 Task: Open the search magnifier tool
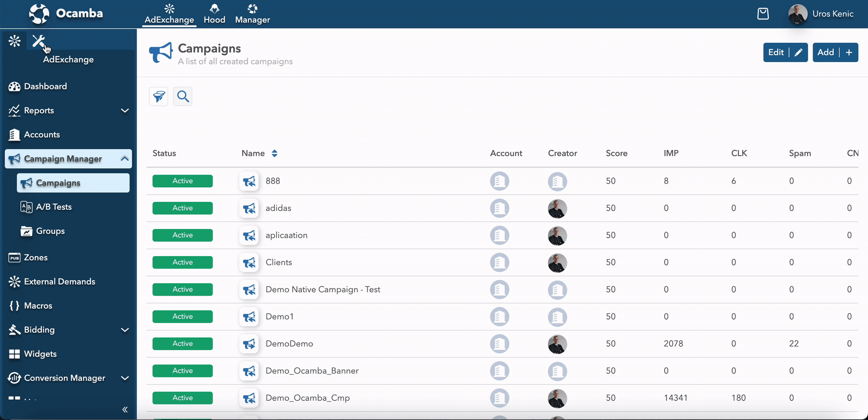click(x=183, y=97)
